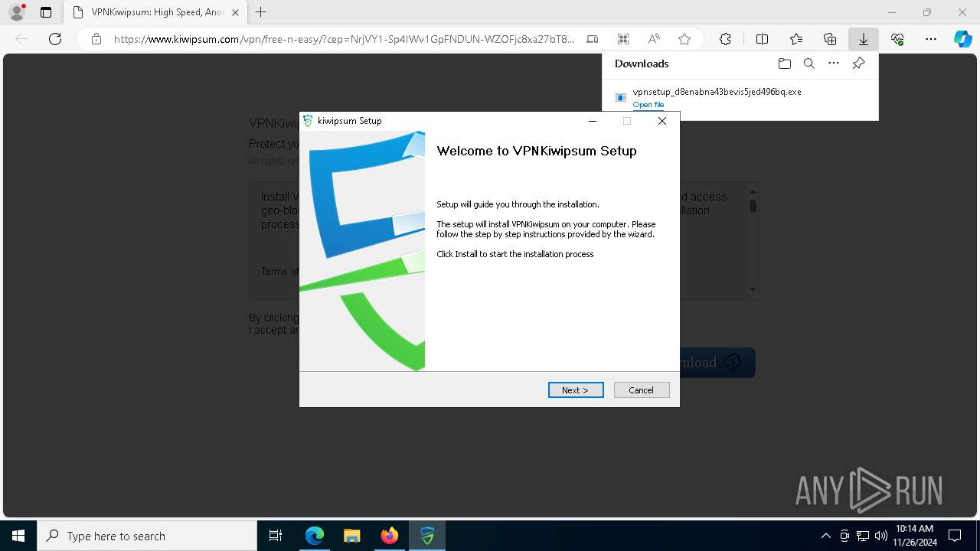Open a new browser tab

261,12
